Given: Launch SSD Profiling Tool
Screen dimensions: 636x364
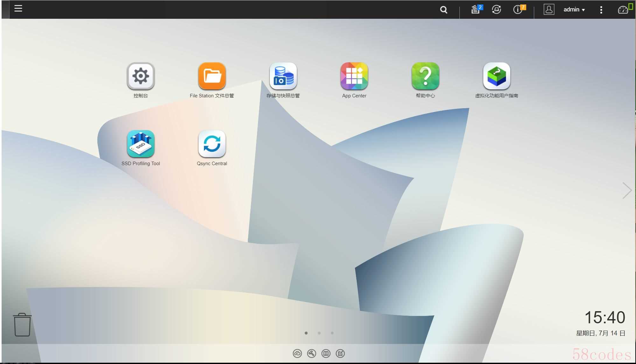Looking at the screenshot, I should click(x=141, y=144).
